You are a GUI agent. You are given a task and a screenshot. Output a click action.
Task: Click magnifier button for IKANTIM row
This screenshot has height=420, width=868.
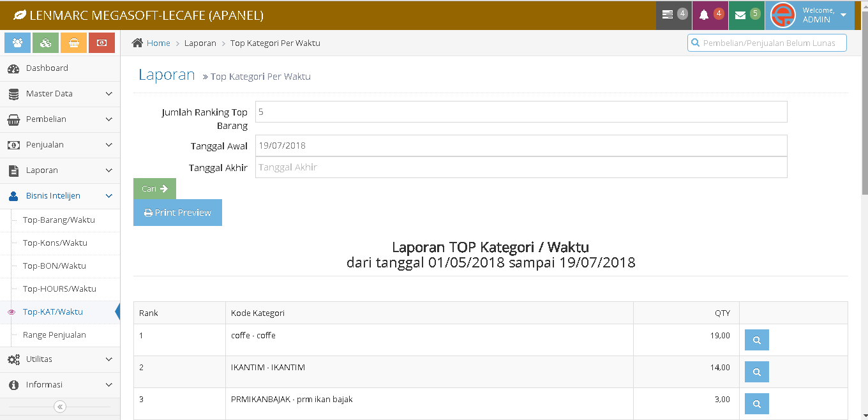(x=756, y=372)
